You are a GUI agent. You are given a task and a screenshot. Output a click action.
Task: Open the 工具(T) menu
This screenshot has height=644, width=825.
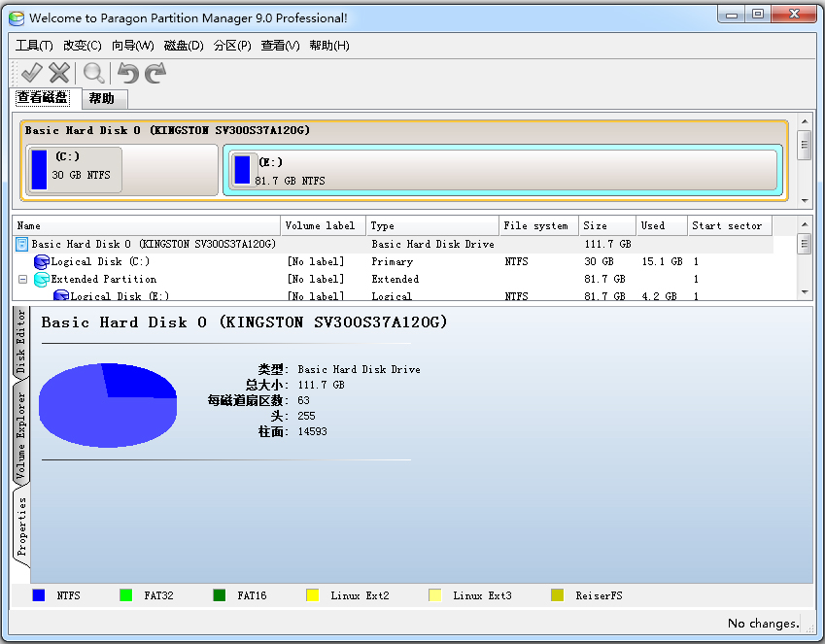tap(34, 46)
